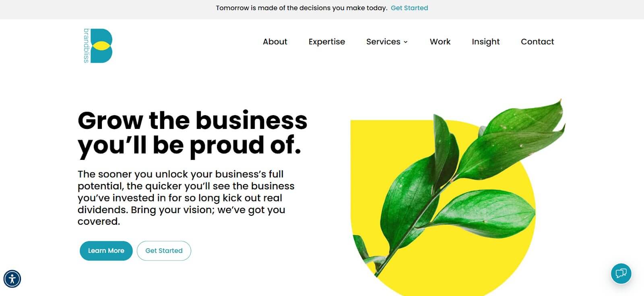Click the 'Grow the business' headline

pos(192,120)
